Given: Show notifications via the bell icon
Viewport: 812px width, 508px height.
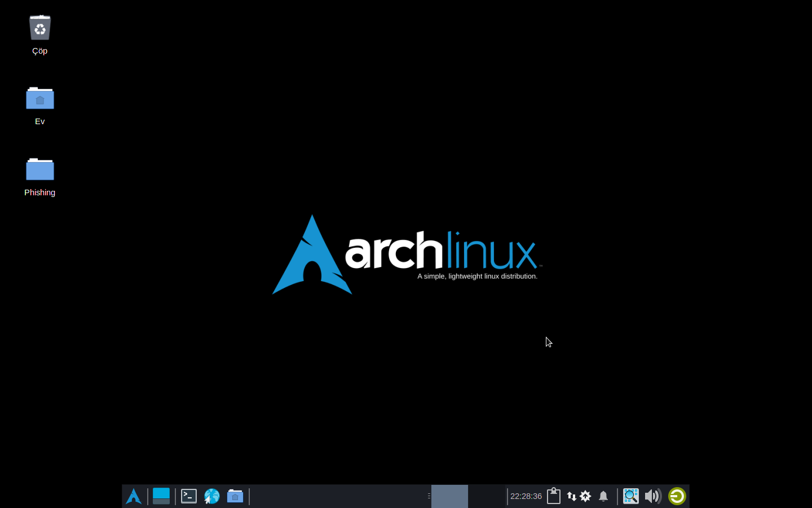Looking at the screenshot, I should (x=603, y=496).
